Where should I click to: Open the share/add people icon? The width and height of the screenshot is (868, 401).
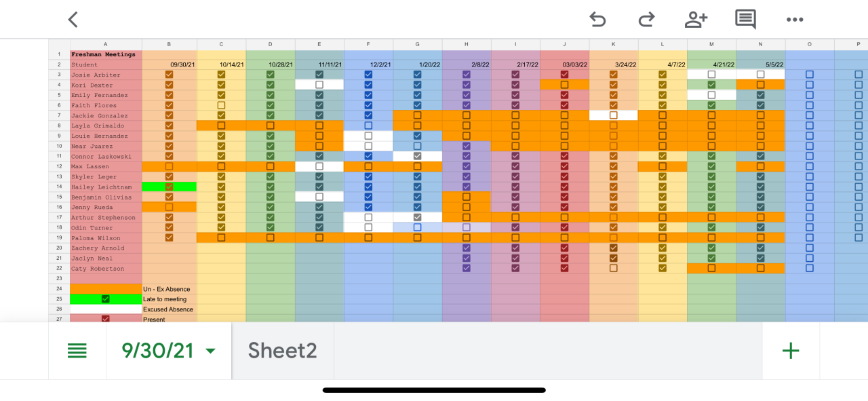(x=696, y=20)
